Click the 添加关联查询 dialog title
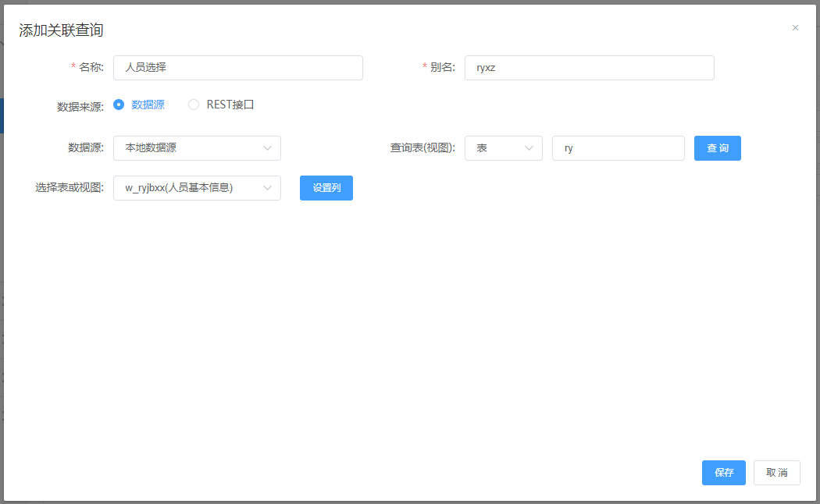Screen dimensions: 820x504 click(61, 30)
